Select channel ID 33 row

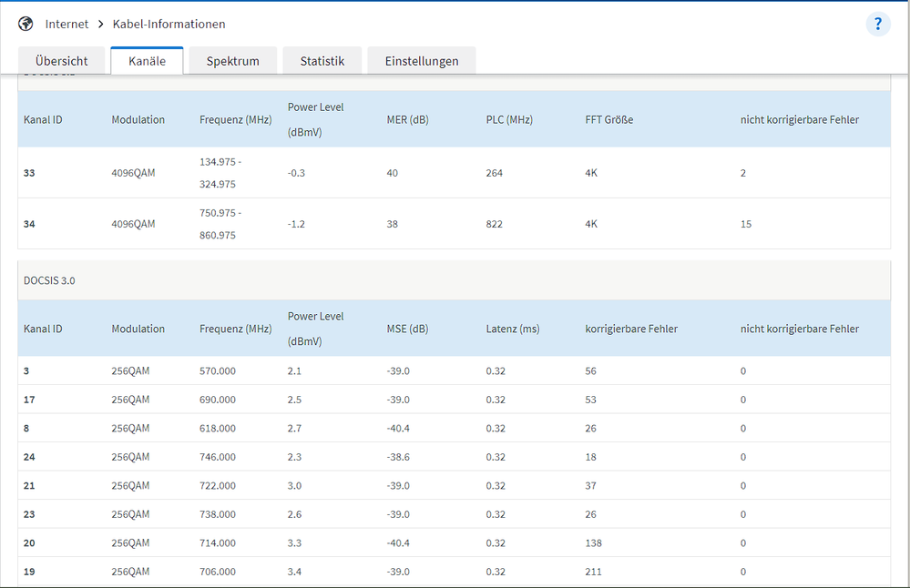pos(29,173)
